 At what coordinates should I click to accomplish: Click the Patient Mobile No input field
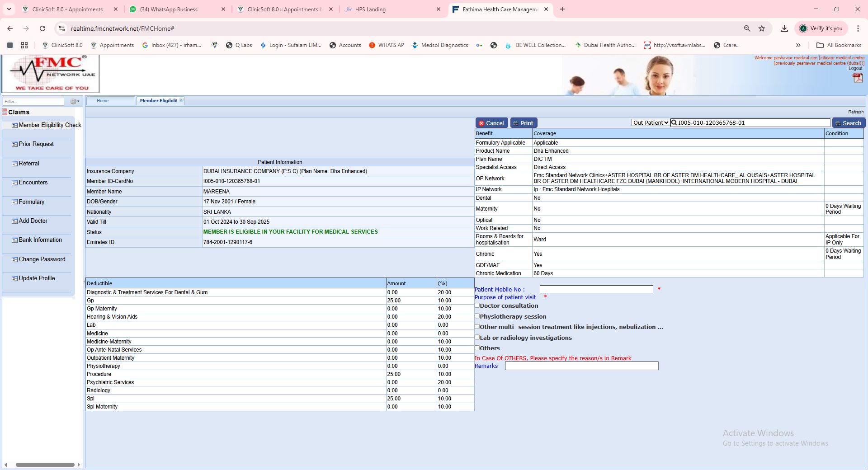pyautogui.click(x=596, y=289)
